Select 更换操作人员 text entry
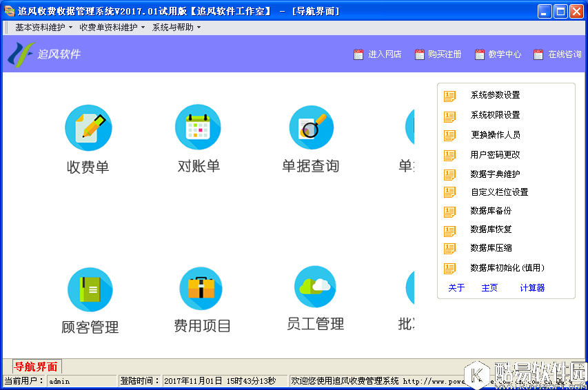This screenshot has height=390, width=588. pyautogui.click(x=496, y=134)
